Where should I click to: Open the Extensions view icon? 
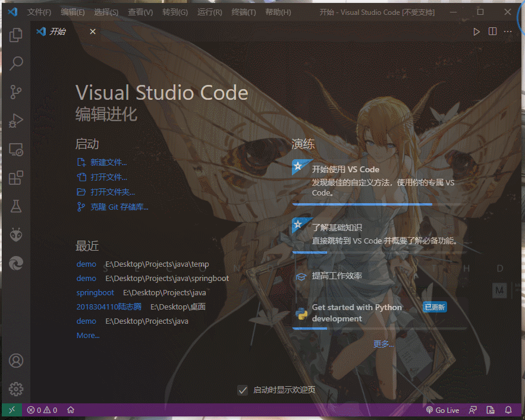click(x=16, y=178)
